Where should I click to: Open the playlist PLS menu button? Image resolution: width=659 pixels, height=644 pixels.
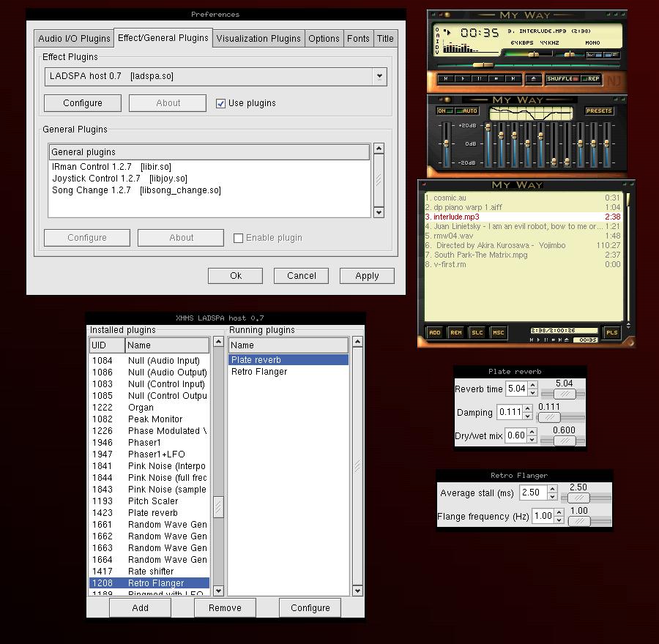[x=611, y=332]
